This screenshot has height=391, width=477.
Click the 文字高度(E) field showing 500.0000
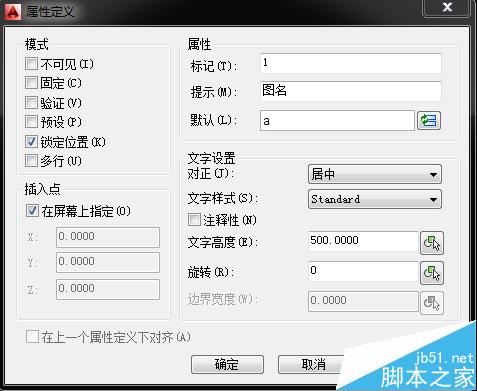point(363,241)
